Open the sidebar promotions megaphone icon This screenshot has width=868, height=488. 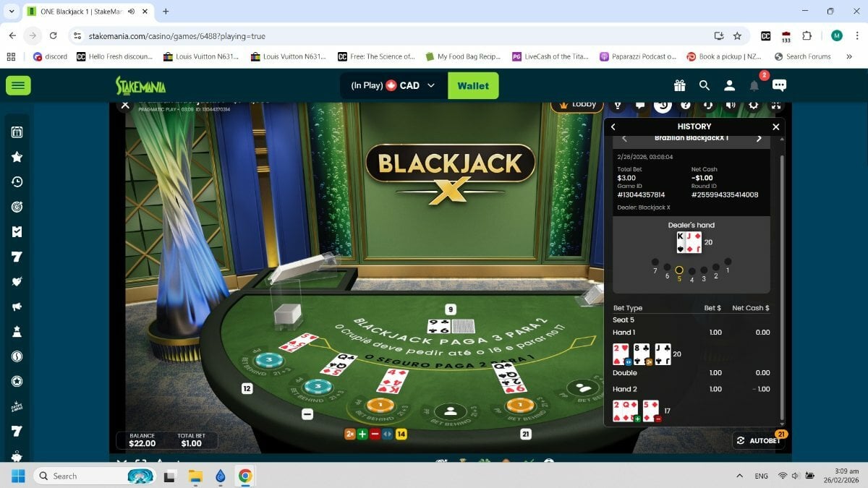click(x=17, y=307)
